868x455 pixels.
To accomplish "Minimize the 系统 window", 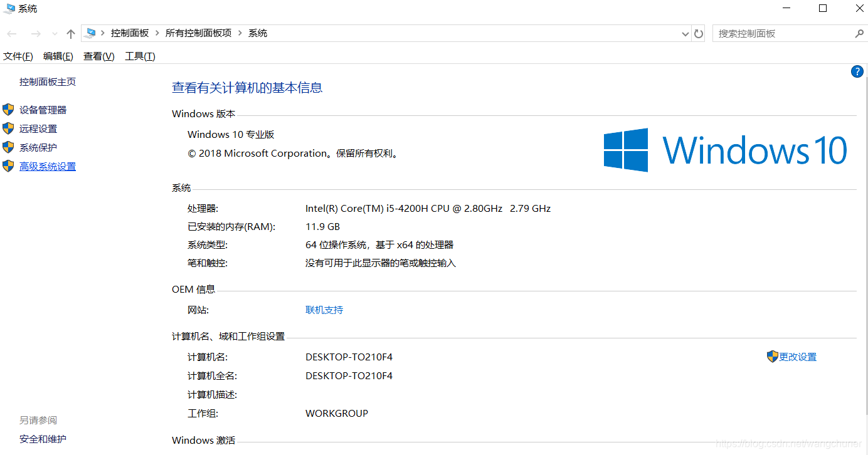I will (786, 8).
